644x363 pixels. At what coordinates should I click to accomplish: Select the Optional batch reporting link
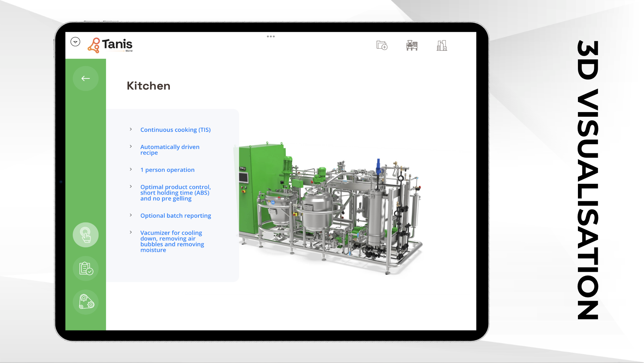coord(175,216)
